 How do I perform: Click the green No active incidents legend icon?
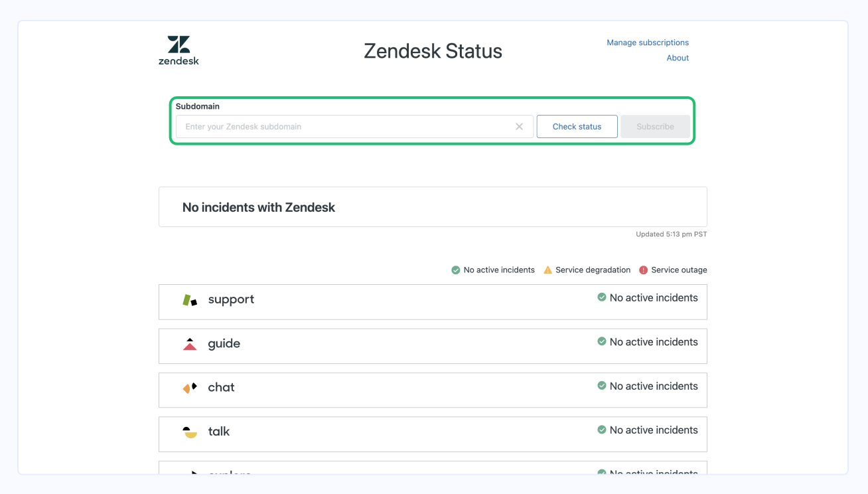tap(456, 270)
